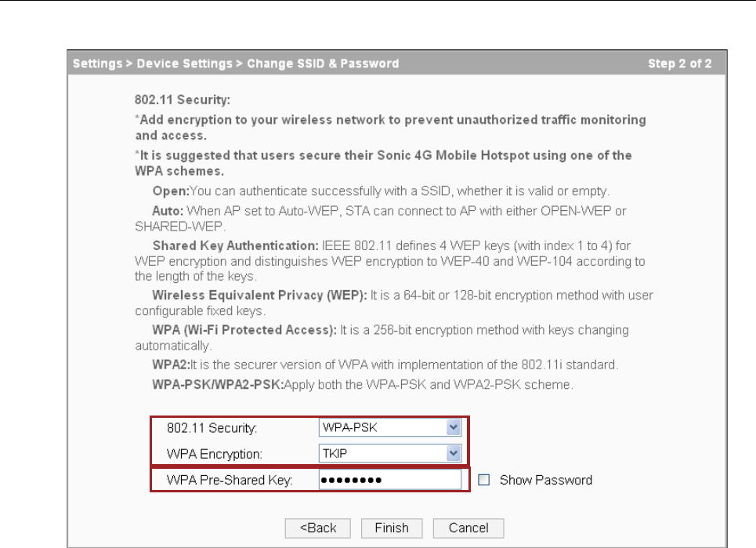Click the Step 2 of 2 indicator
Screen dimensions: 756x548
[x=679, y=64]
